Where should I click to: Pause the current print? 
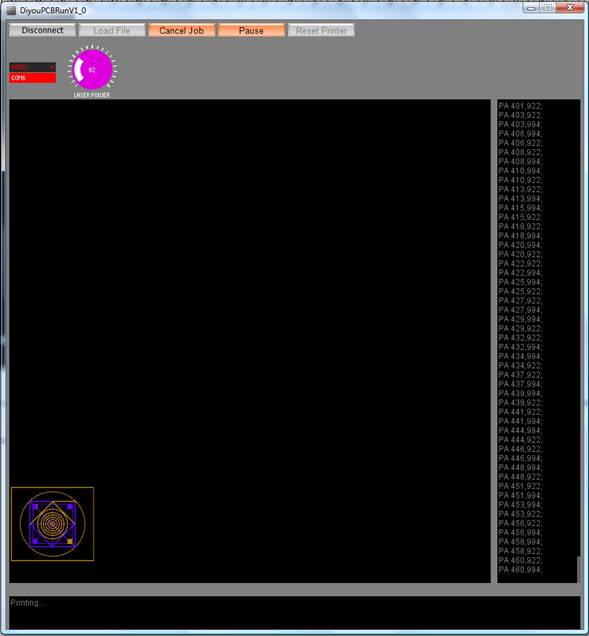coord(251,30)
